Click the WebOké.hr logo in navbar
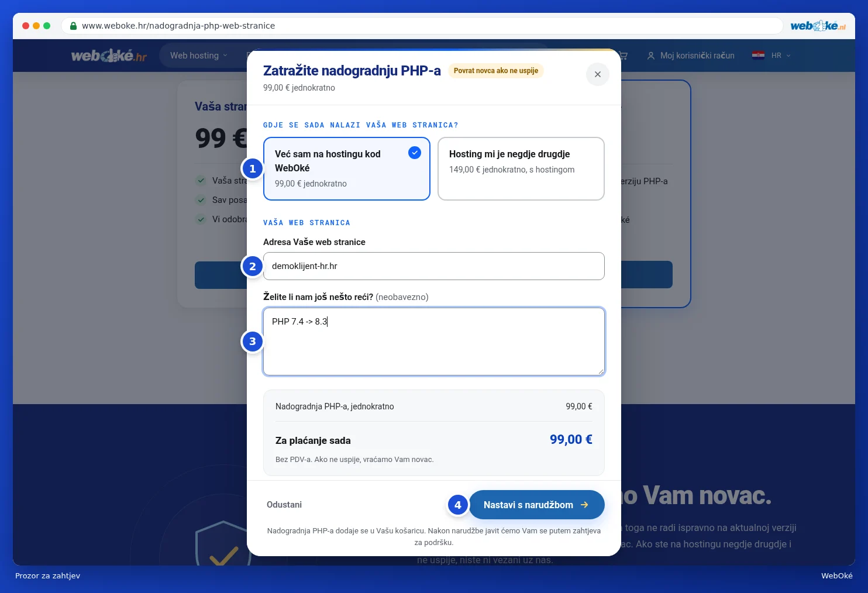Screen dimensions: 868x593 point(109,56)
